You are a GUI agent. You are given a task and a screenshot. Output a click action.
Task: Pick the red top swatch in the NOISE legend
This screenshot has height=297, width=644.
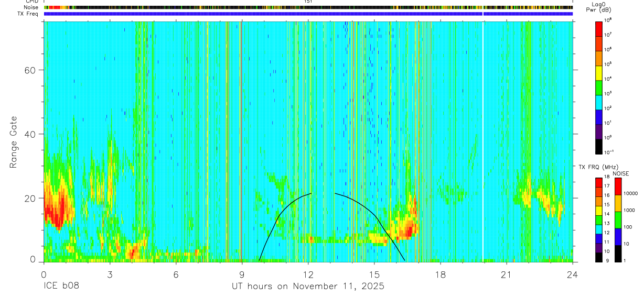pos(618,186)
